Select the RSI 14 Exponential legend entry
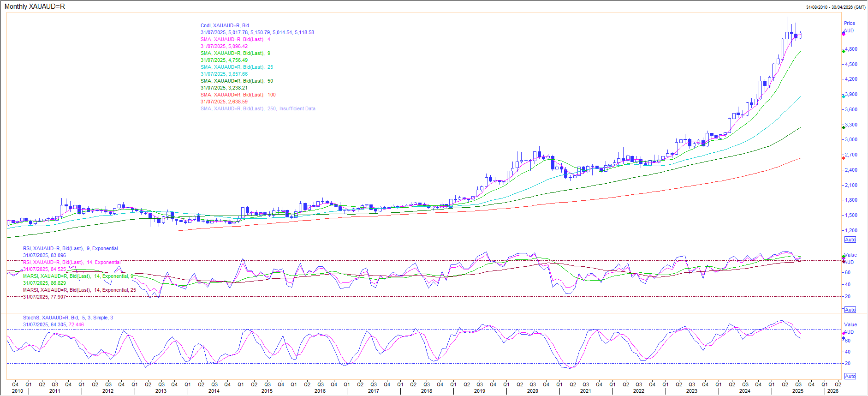The image size is (868, 396). coord(72,263)
